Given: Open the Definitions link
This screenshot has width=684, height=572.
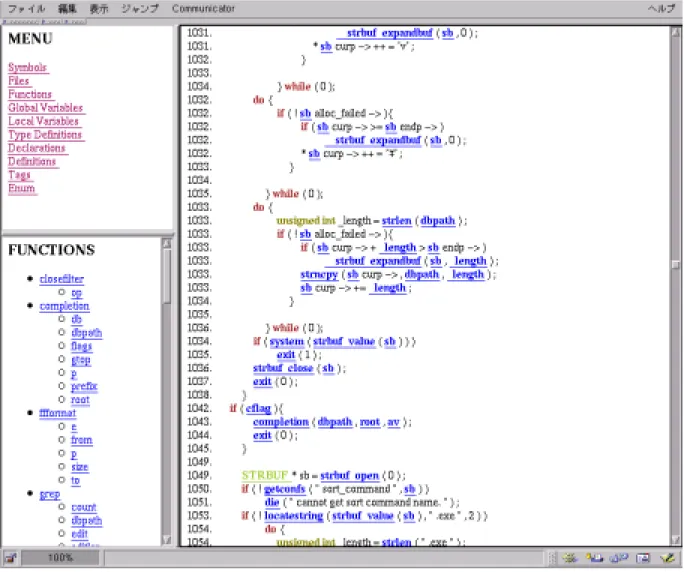Looking at the screenshot, I should tap(32, 162).
